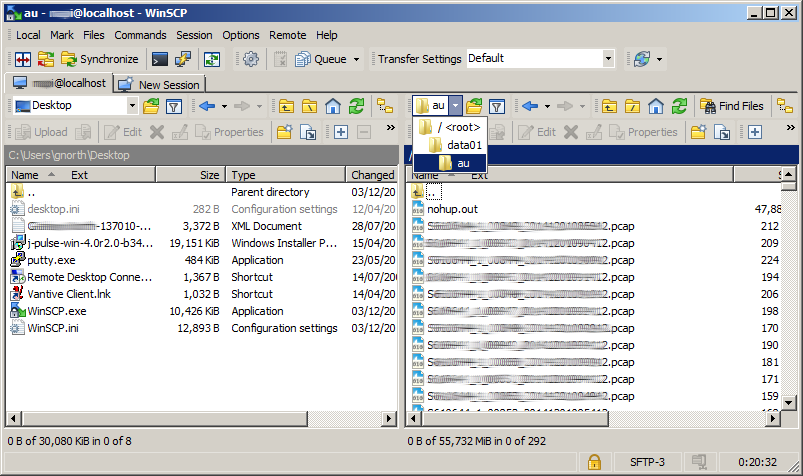Go back in remote panel history

point(530,106)
